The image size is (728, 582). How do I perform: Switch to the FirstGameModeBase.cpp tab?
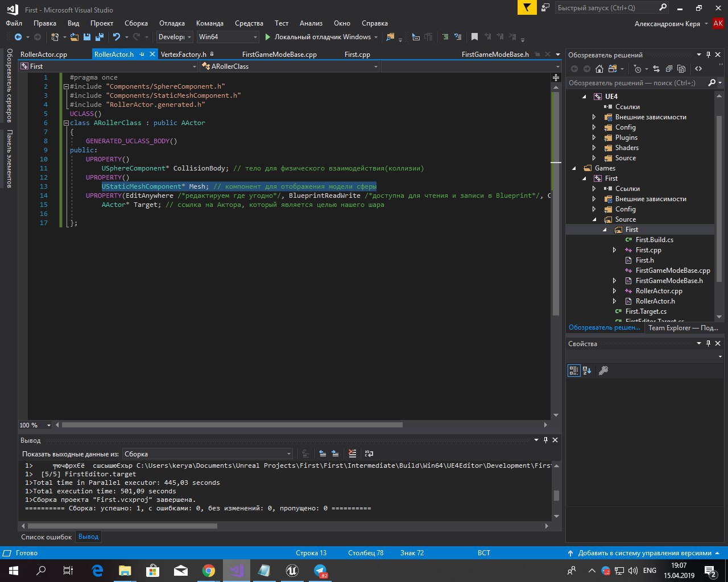(x=279, y=55)
